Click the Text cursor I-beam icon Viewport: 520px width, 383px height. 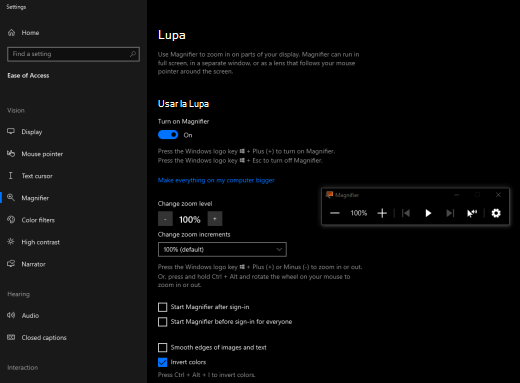coord(11,176)
